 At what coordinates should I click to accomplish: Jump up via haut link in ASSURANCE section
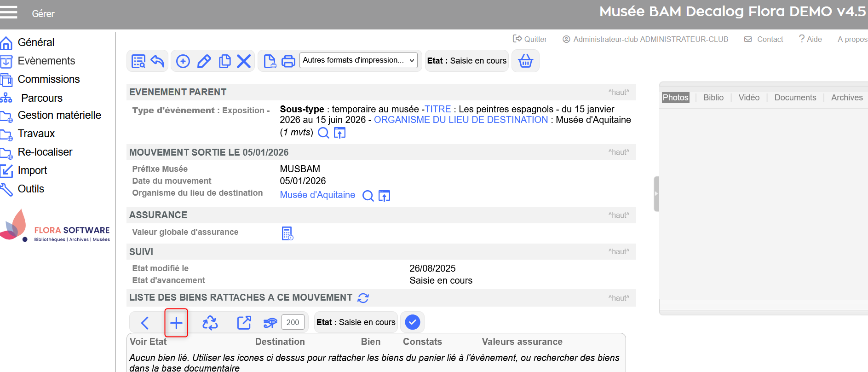619,215
